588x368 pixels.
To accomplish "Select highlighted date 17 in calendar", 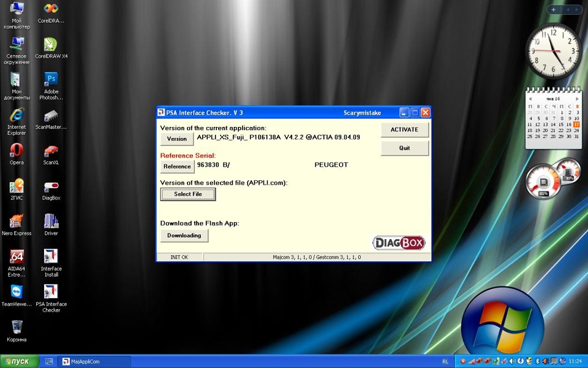I will 576,125.
